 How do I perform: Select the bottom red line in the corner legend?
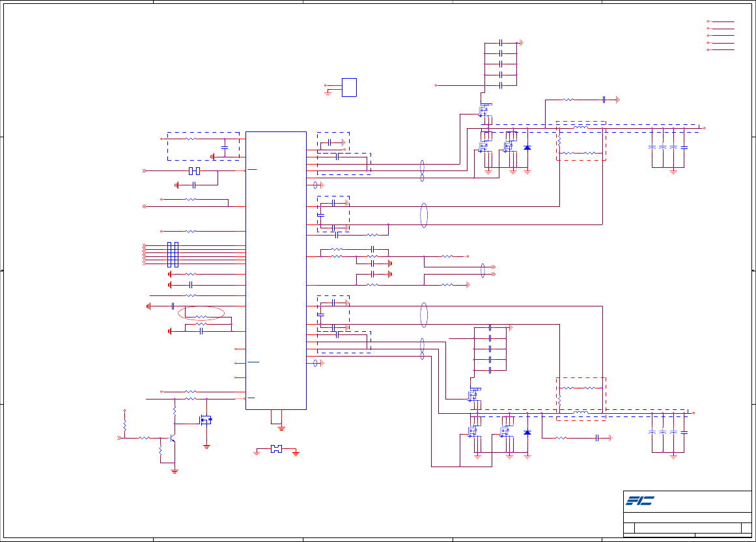pyautogui.click(x=721, y=49)
